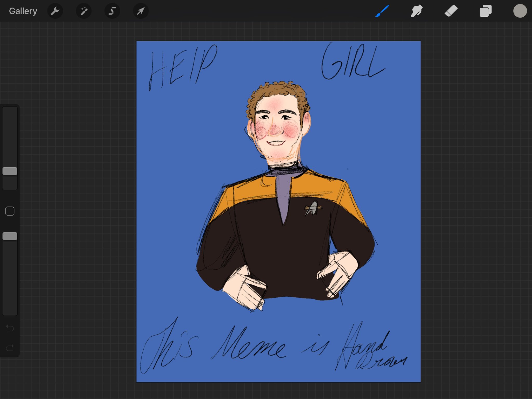Activate the Selection tool

pos(112,11)
